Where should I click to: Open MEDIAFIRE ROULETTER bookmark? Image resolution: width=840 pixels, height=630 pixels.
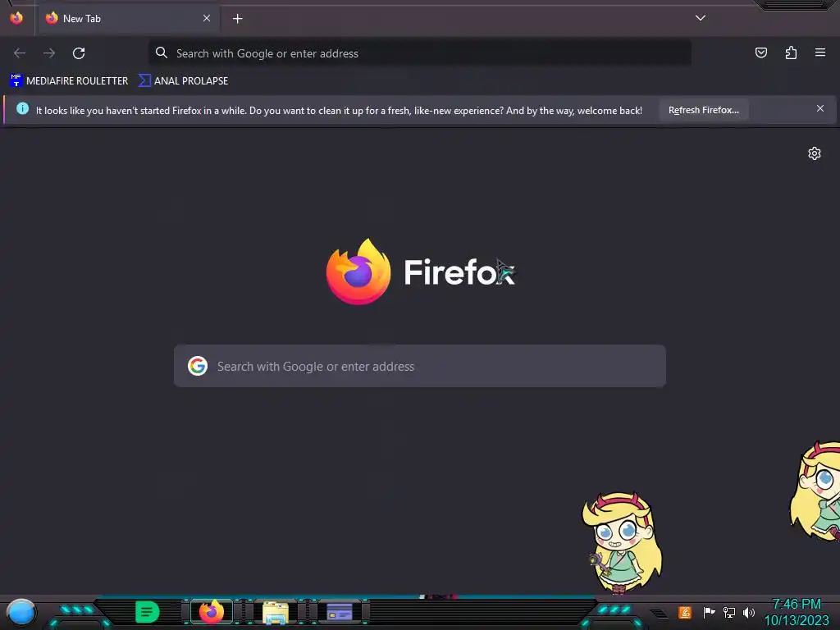coord(69,81)
